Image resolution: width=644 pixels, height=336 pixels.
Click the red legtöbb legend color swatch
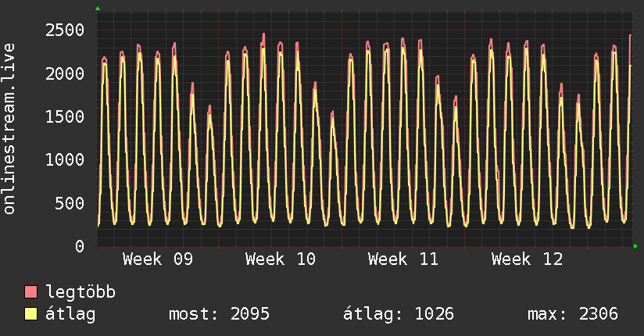pos(31,293)
